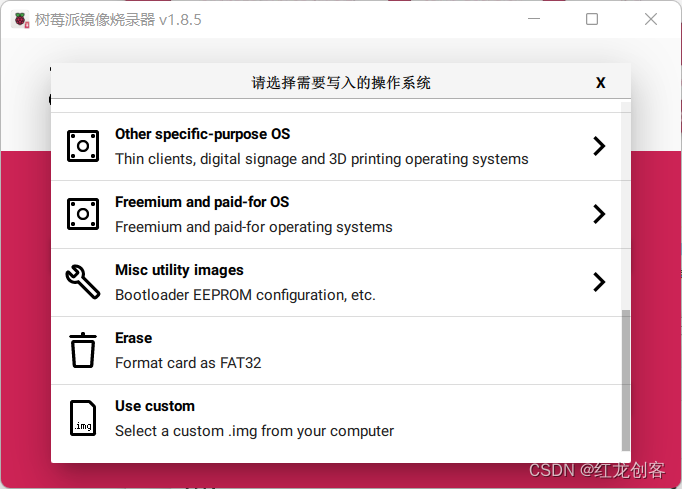Click 'Bootloader EEPROM configuration, etc.' text
The width and height of the screenshot is (682, 489).
pyautogui.click(x=245, y=295)
